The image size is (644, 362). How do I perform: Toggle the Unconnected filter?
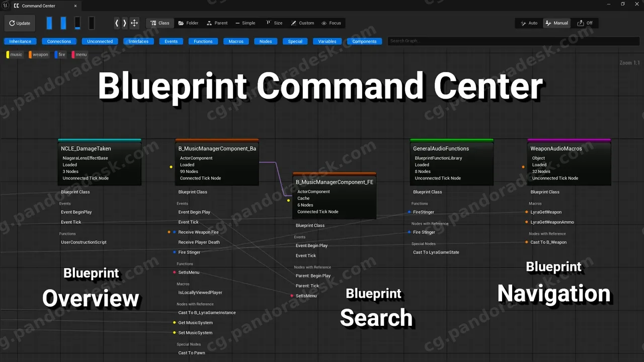pos(100,41)
